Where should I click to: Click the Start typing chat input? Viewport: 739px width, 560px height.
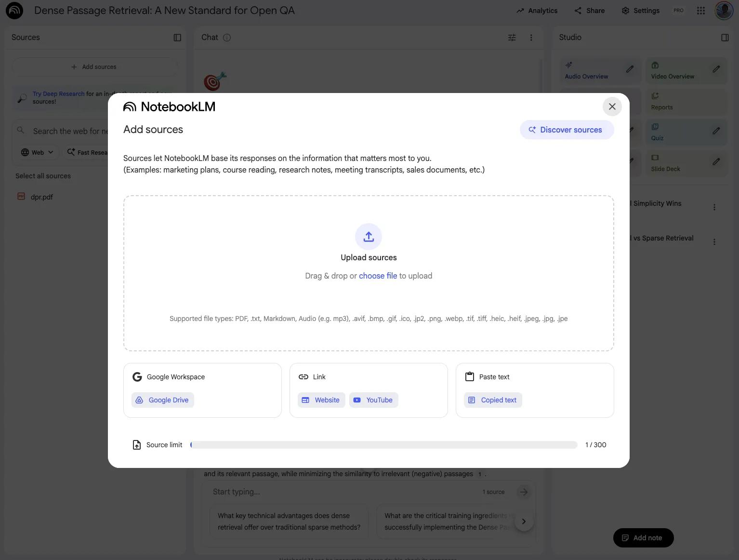pos(337,492)
